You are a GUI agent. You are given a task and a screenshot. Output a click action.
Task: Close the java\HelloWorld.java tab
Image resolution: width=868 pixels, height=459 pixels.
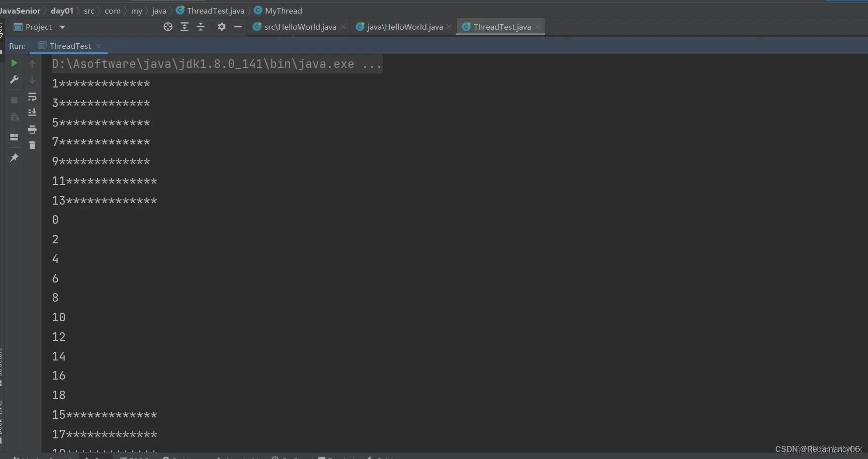click(449, 27)
